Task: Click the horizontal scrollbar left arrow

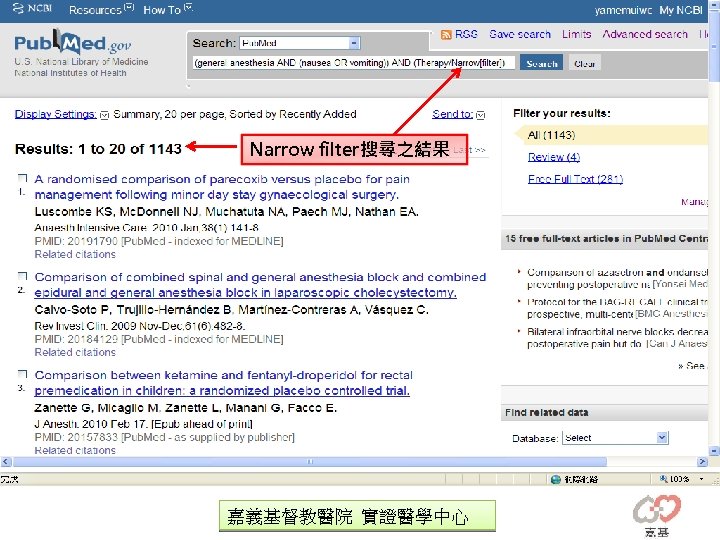Action: coord(6,461)
